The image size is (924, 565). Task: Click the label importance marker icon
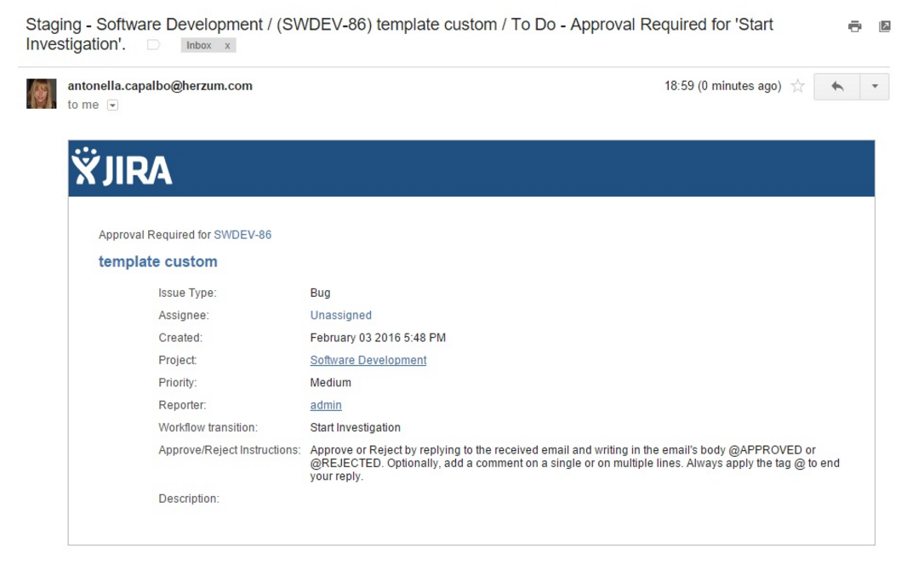(x=153, y=45)
